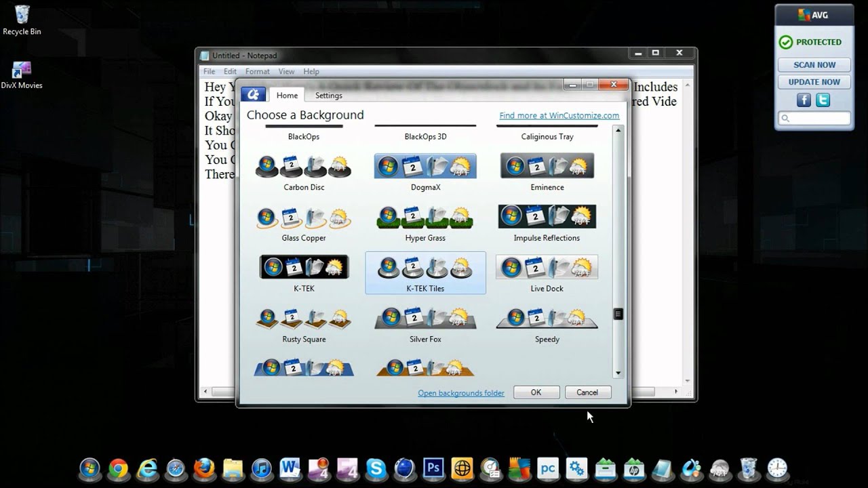Click the AVG search input field
This screenshot has width=868, height=488.
(814, 118)
